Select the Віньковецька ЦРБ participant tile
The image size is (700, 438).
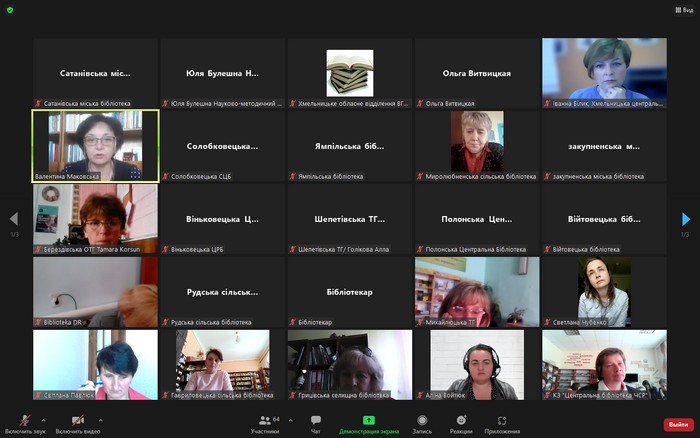tap(222, 219)
